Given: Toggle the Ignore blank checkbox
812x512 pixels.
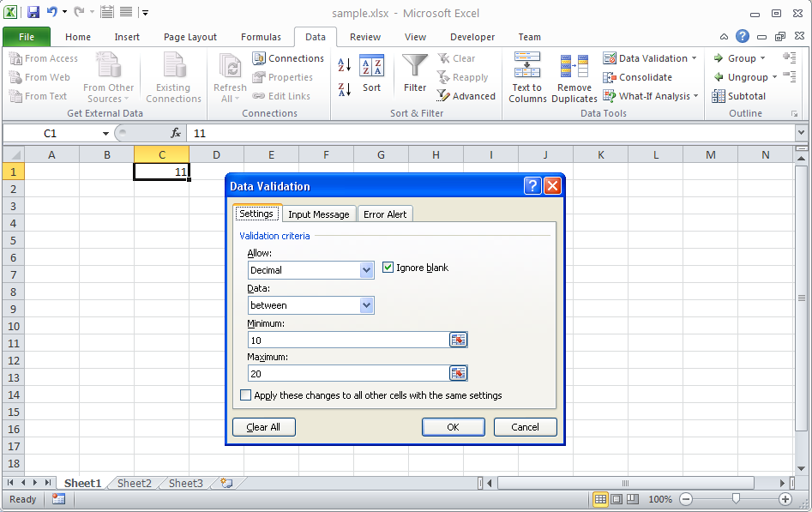Looking at the screenshot, I should coord(388,268).
